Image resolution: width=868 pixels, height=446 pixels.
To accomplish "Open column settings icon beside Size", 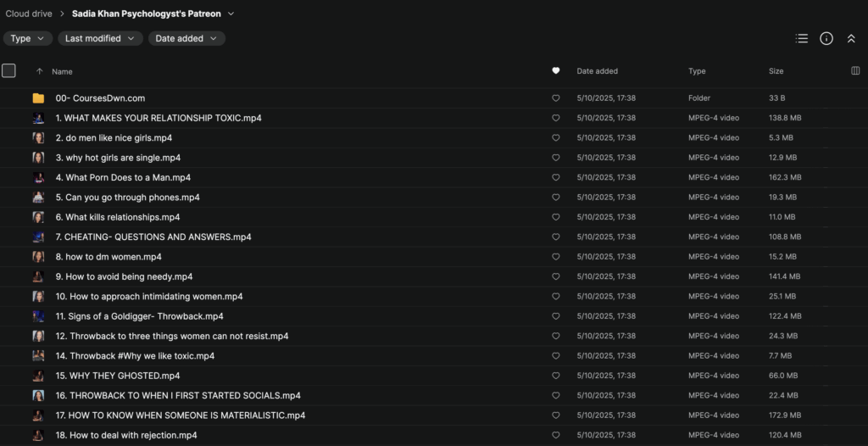I will (x=854, y=71).
